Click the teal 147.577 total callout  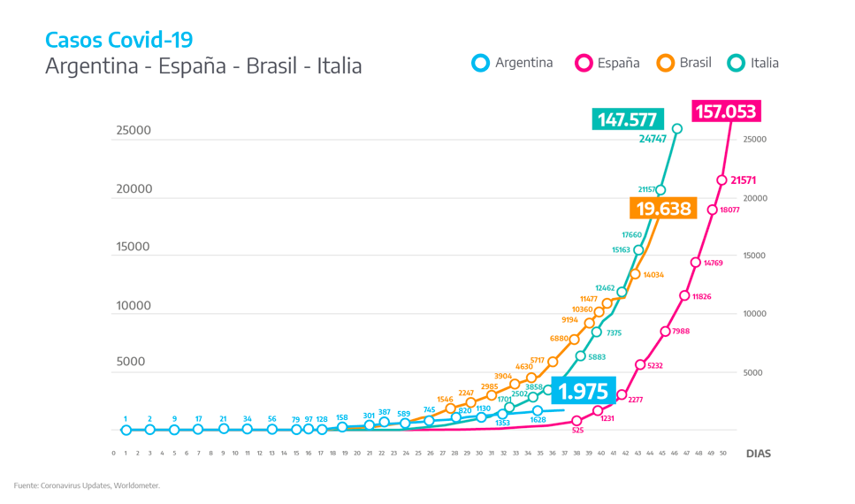pyautogui.click(x=627, y=119)
